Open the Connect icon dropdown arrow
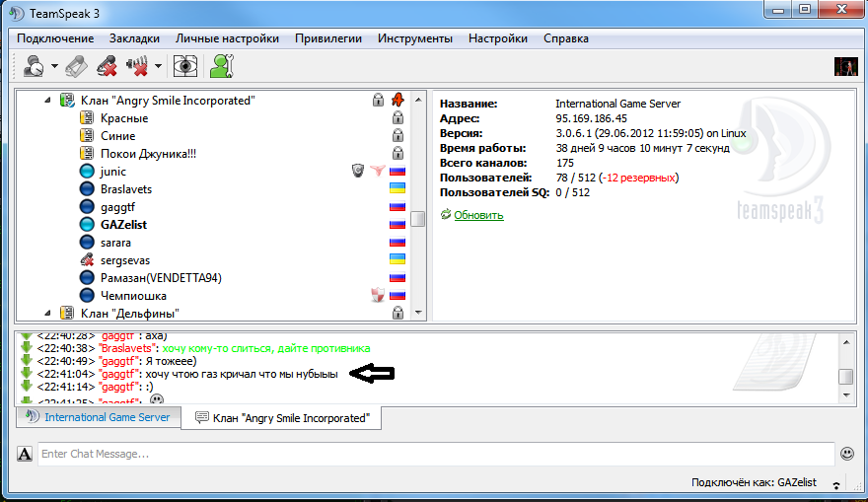Screen dimensions: 868x502 pos(54,66)
